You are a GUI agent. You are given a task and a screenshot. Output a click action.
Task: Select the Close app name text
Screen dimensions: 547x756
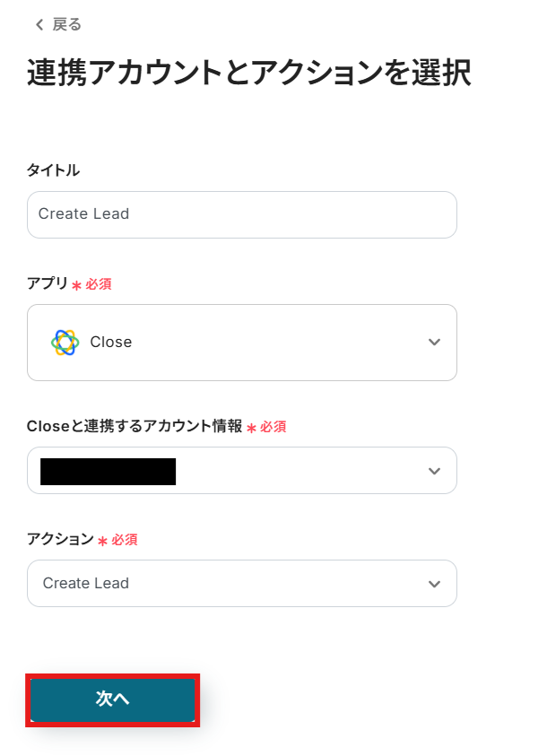pos(111,342)
